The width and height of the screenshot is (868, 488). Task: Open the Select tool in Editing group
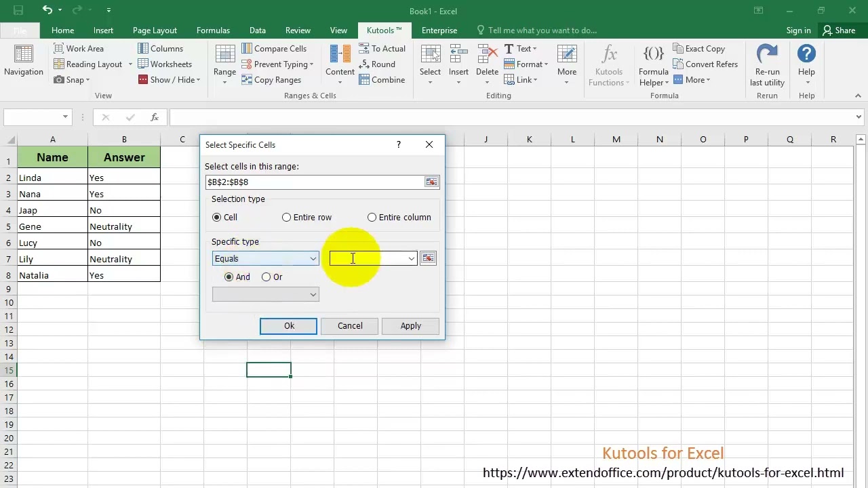coord(430,64)
